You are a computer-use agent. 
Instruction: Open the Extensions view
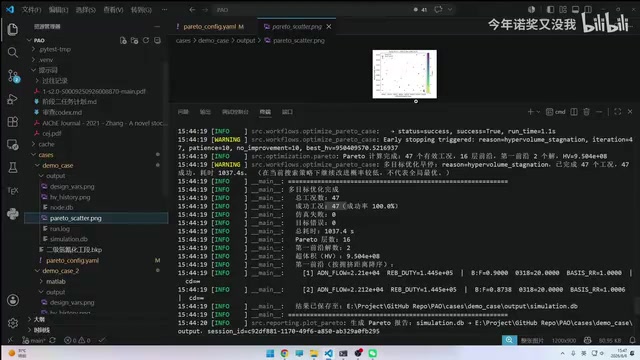[x=13, y=122]
